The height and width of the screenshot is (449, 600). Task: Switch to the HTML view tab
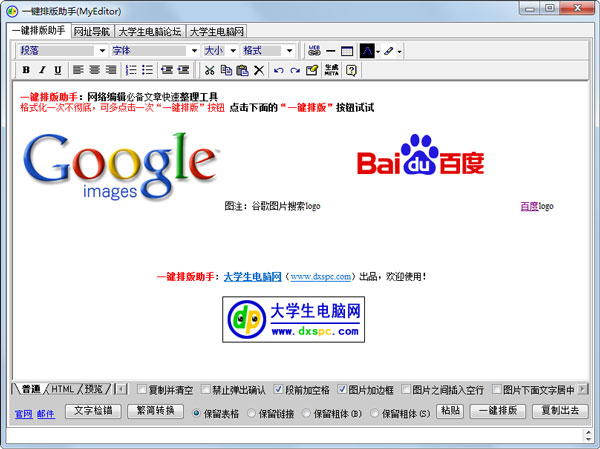pyautogui.click(x=63, y=389)
